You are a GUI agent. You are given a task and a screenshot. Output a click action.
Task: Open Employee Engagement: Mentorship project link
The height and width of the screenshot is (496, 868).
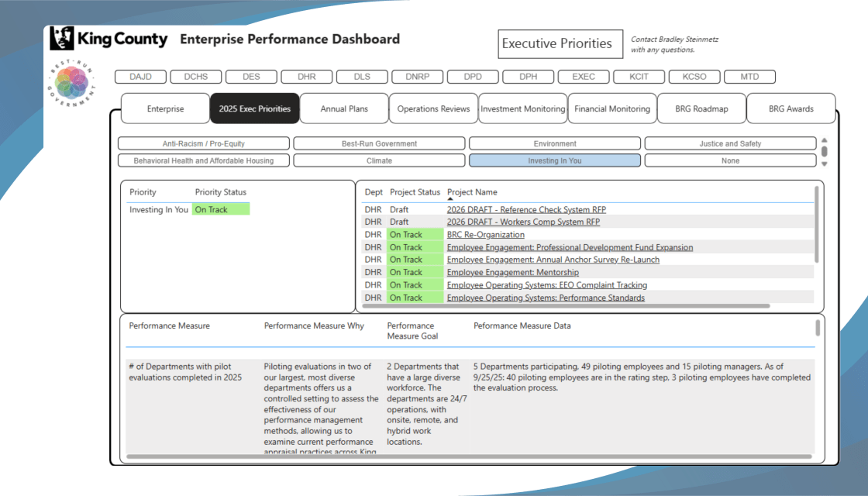pos(512,273)
